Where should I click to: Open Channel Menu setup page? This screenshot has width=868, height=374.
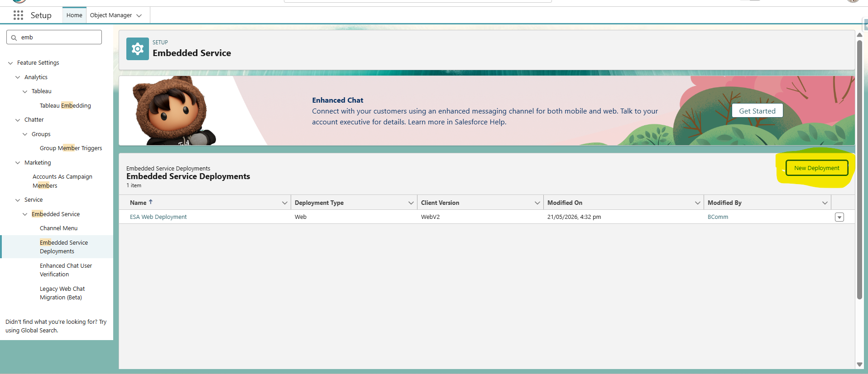click(58, 228)
